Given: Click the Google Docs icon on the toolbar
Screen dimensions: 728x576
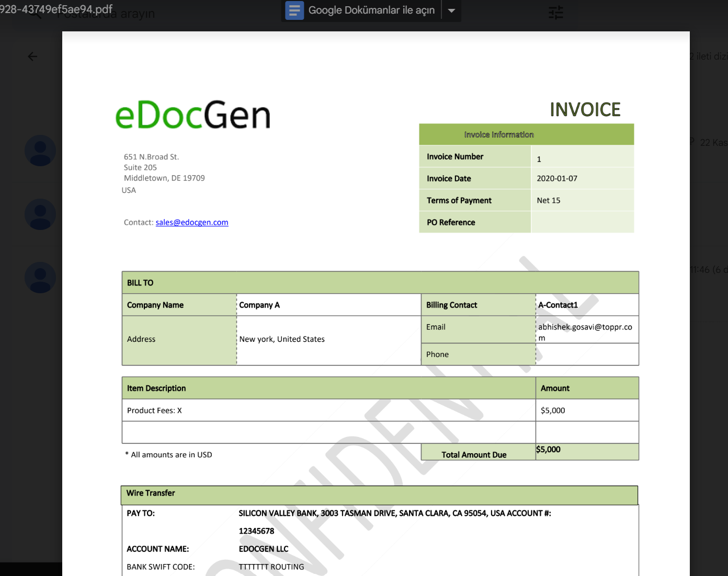Looking at the screenshot, I should pos(294,10).
